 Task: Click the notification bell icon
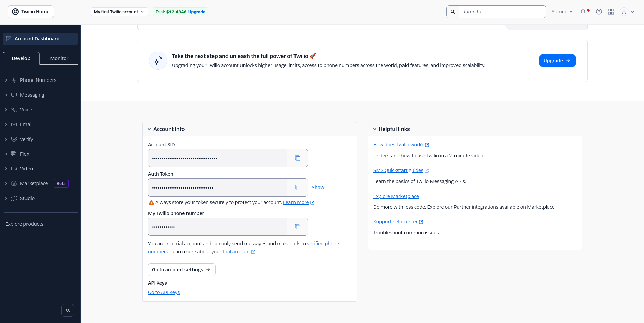(583, 11)
